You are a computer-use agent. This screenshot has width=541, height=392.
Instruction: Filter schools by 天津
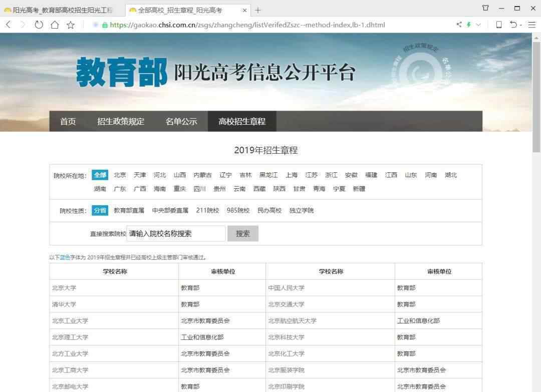point(140,175)
